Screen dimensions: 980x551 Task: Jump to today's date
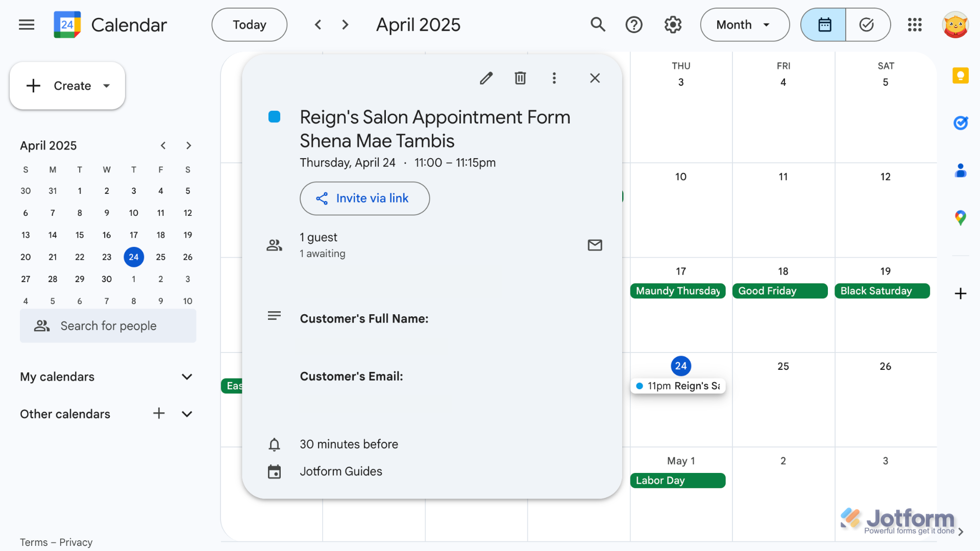249,24
